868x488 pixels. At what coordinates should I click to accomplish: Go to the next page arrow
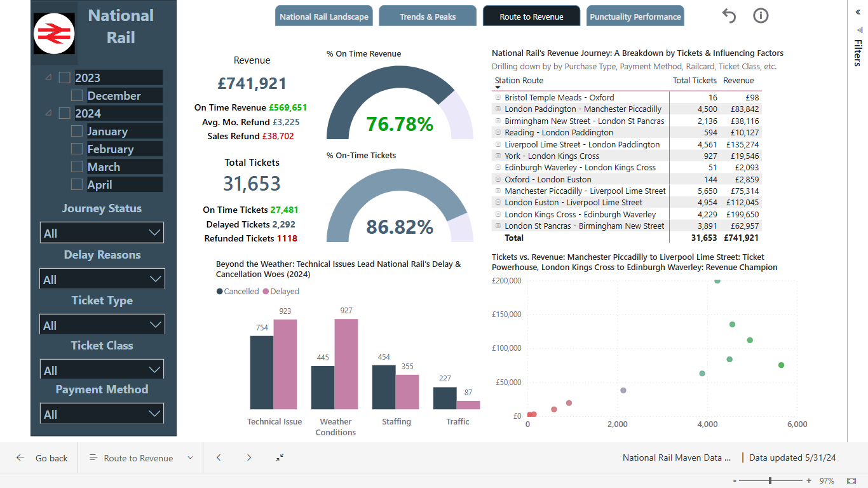click(249, 457)
